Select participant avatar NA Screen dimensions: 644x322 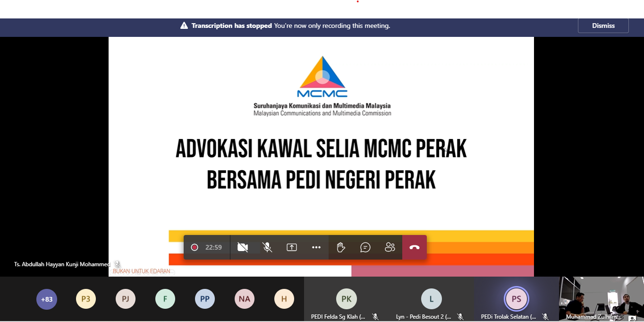[245, 299]
